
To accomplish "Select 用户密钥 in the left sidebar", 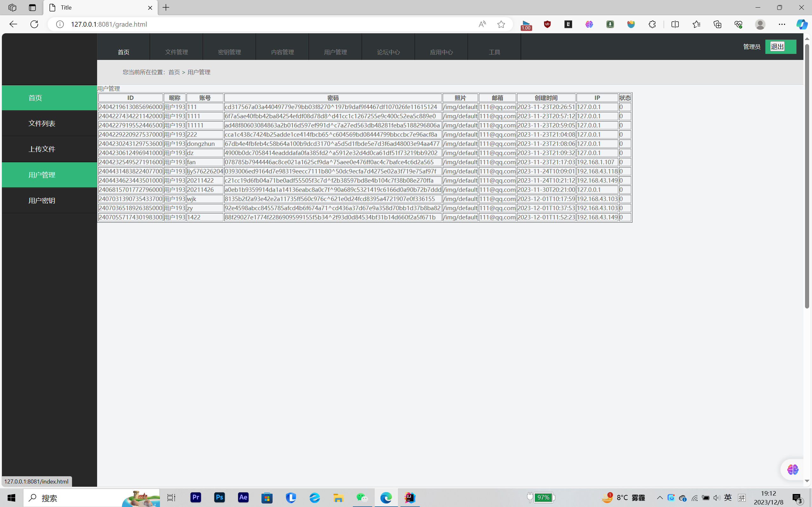I will (x=42, y=200).
